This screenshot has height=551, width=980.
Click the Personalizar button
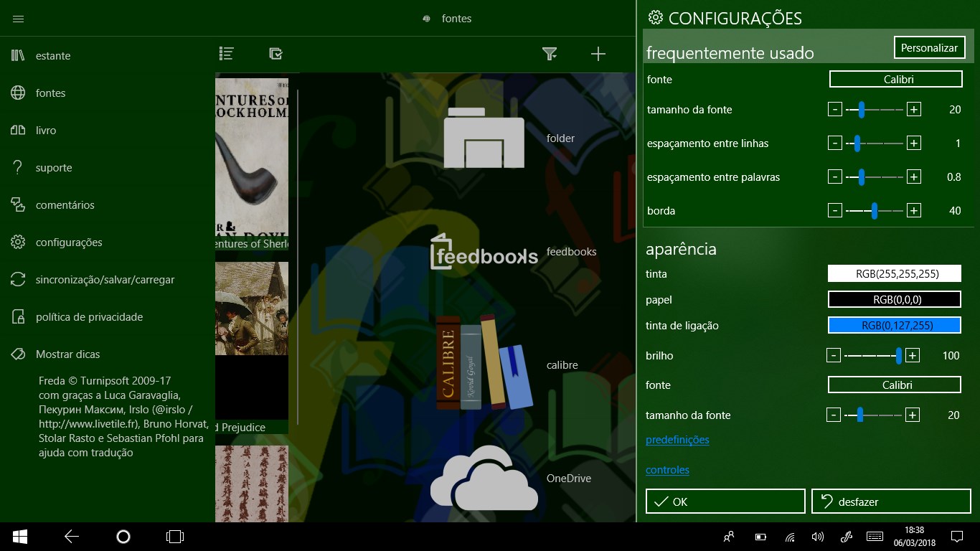click(929, 48)
